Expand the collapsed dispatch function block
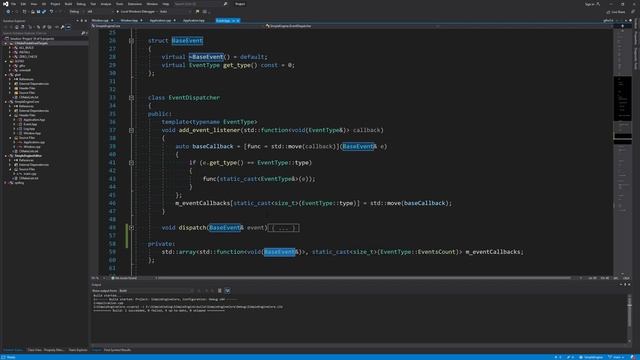Viewport: 640px width, 360px height. point(131,228)
